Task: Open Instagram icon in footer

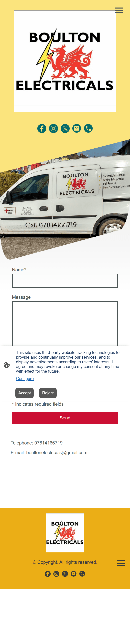Action: point(56,574)
